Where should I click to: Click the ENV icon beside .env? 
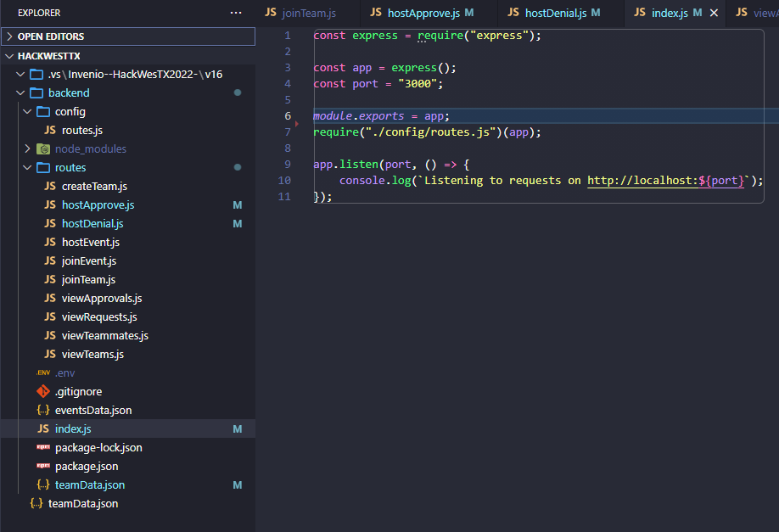click(x=43, y=373)
